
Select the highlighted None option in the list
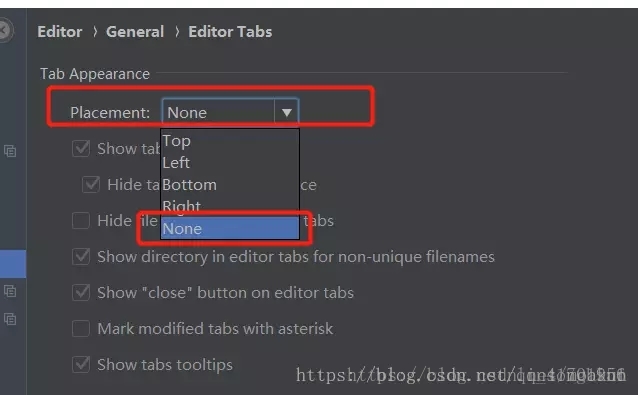point(230,228)
